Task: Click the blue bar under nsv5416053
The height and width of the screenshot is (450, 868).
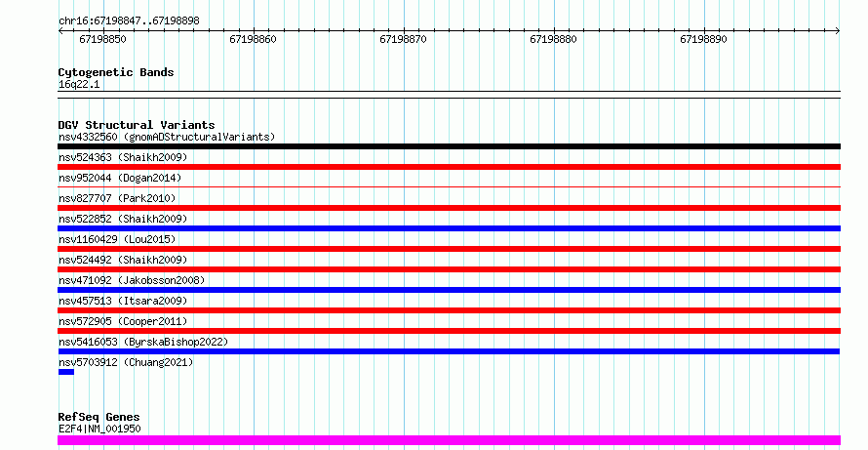Action: [x=449, y=351]
